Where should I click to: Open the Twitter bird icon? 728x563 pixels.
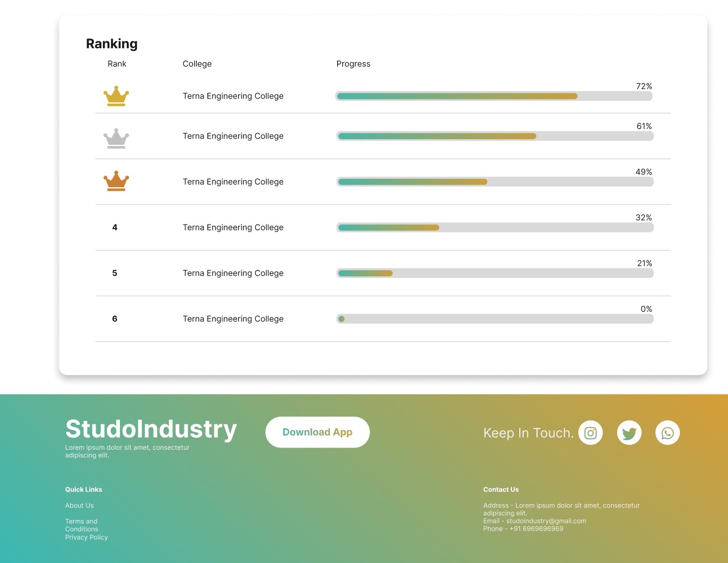pyautogui.click(x=629, y=433)
